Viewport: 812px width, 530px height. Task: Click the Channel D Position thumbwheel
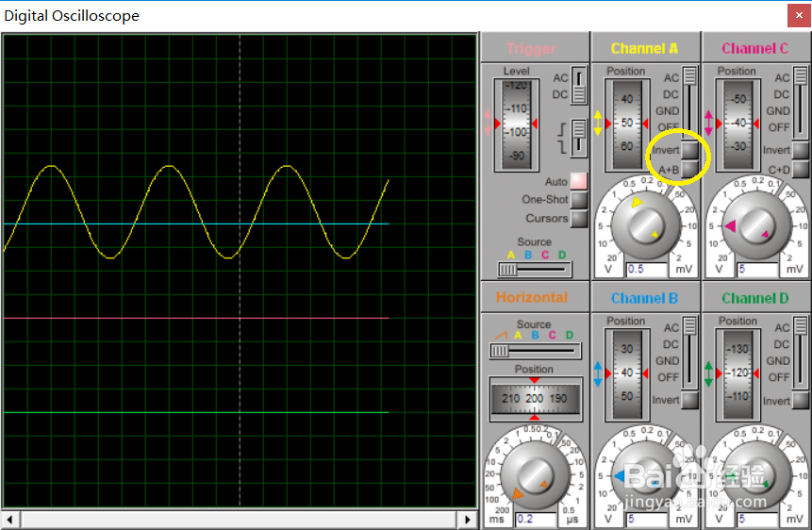click(x=738, y=374)
